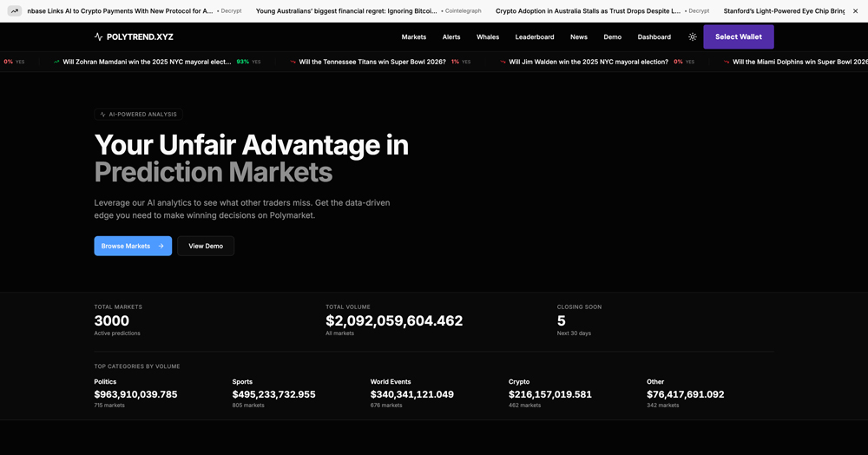Open the Markets navigation item
868x455 pixels.
pos(414,37)
